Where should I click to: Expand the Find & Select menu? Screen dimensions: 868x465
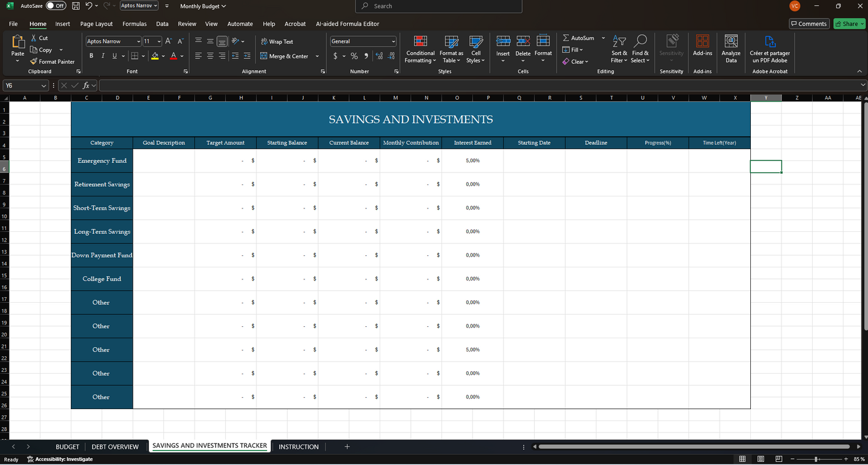[x=640, y=49]
